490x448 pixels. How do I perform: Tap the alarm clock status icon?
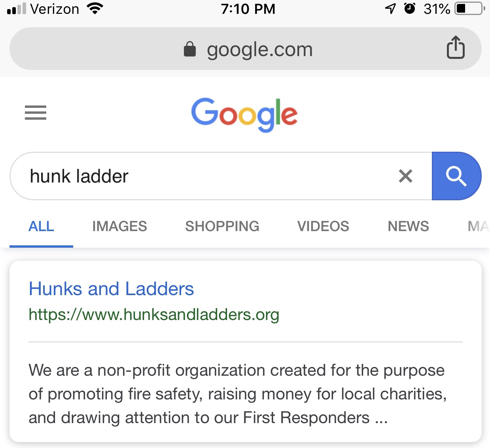410,8
